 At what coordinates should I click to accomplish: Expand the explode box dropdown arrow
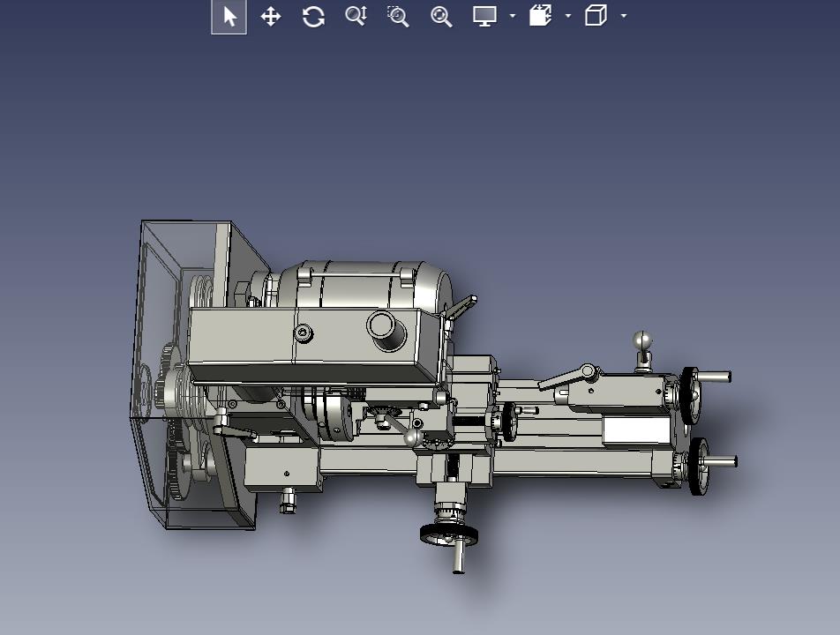pyautogui.click(x=568, y=16)
